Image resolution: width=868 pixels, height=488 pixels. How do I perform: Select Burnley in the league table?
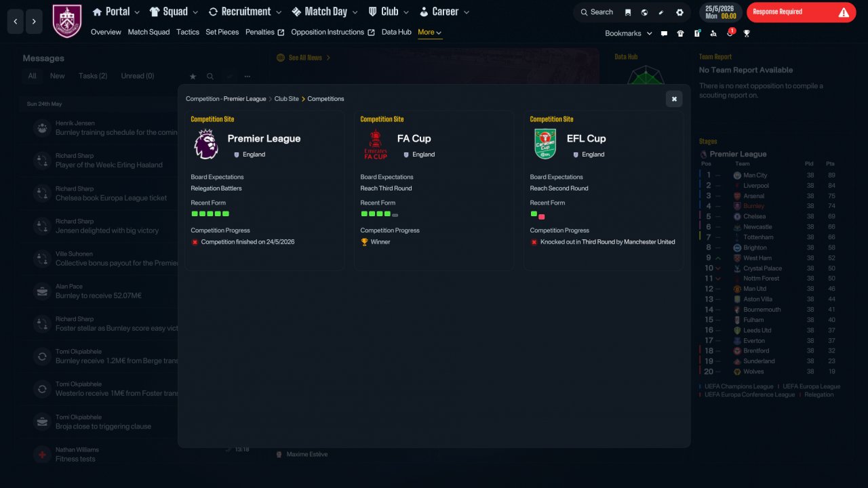[x=753, y=206]
